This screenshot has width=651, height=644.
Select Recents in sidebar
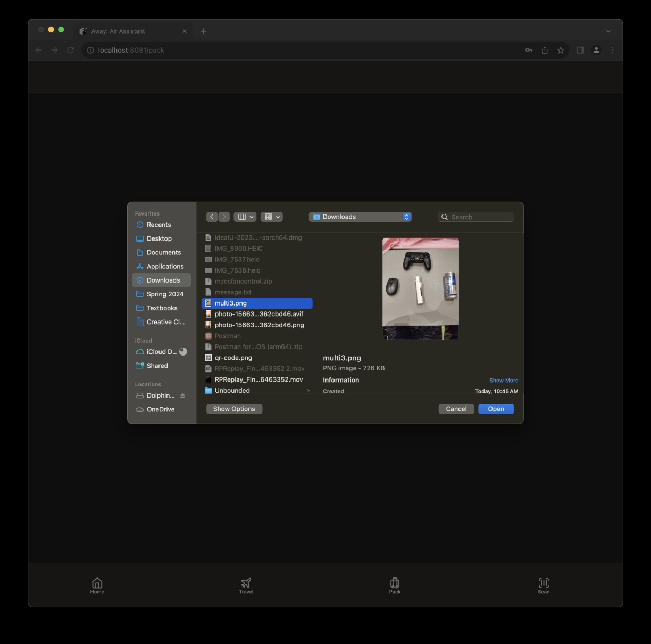(x=161, y=225)
